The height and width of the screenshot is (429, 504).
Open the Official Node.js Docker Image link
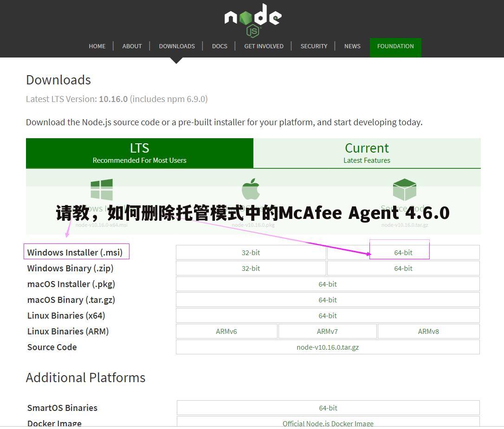coord(328,423)
